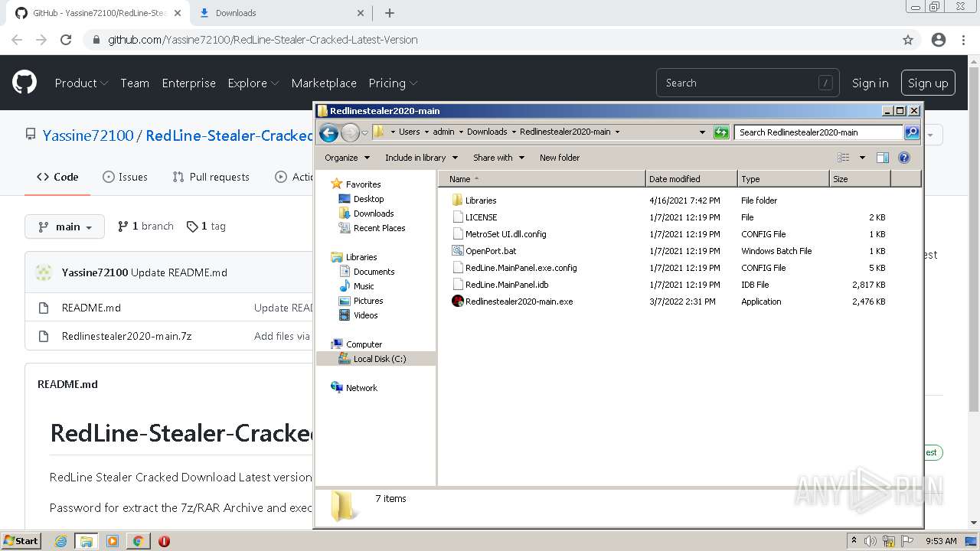Close the Downloads browser tab

(x=361, y=13)
